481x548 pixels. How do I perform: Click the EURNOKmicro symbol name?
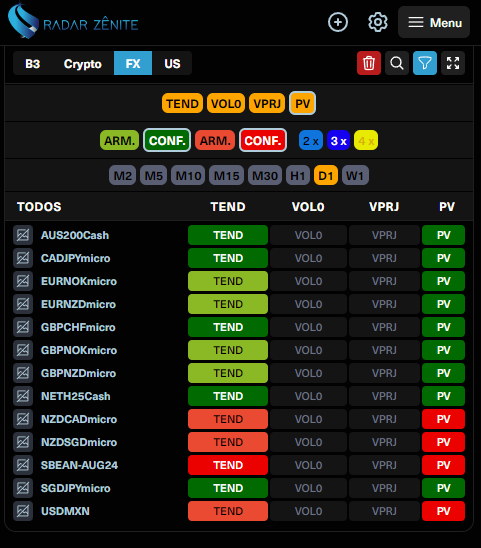point(79,281)
